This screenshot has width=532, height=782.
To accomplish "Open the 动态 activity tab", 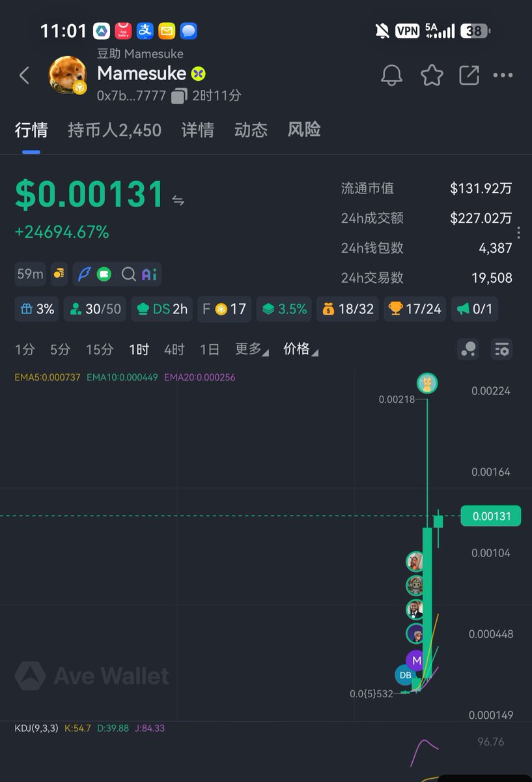I will (x=251, y=130).
